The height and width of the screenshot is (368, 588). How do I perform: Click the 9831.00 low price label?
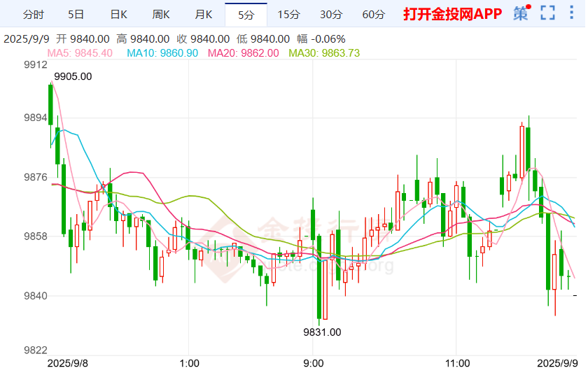[x=322, y=332]
